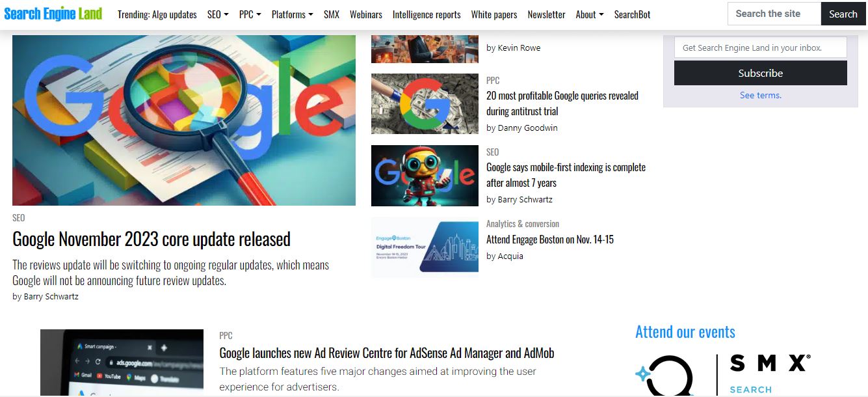Viewport: 868px width, 397px height.
Task: Click the SEO tag above core update headline
Action: click(x=19, y=218)
